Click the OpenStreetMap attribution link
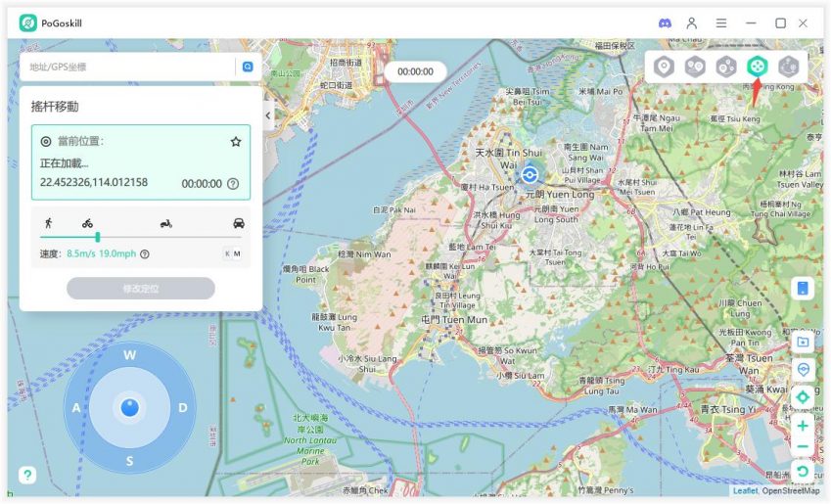Viewport: 831px width, 504px height. pyautogui.click(x=792, y=491)
